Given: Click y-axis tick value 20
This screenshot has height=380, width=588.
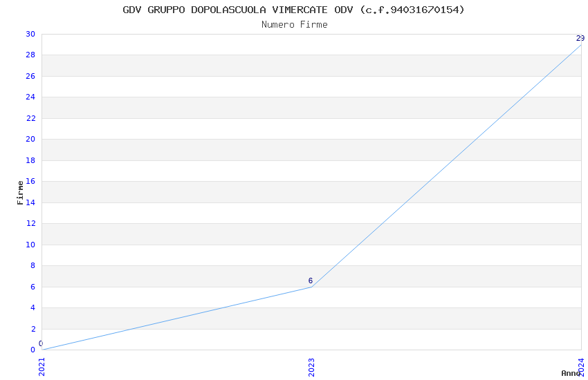Looking at the screenshot, I should click(x=30, y=140).
